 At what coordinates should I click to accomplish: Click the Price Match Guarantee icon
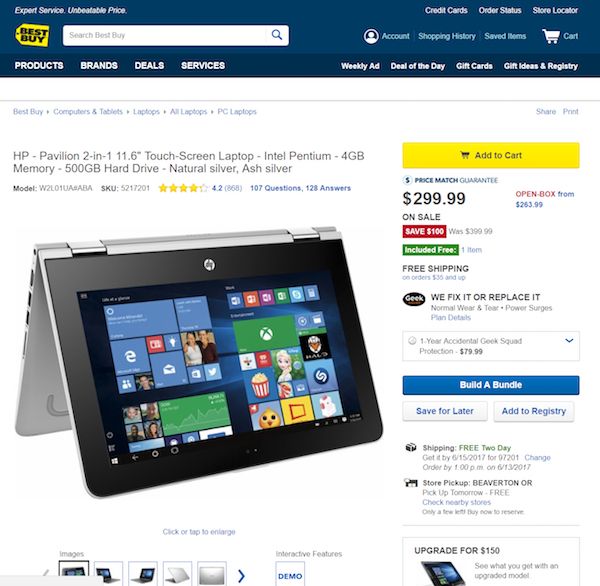[x=407, y=180]
